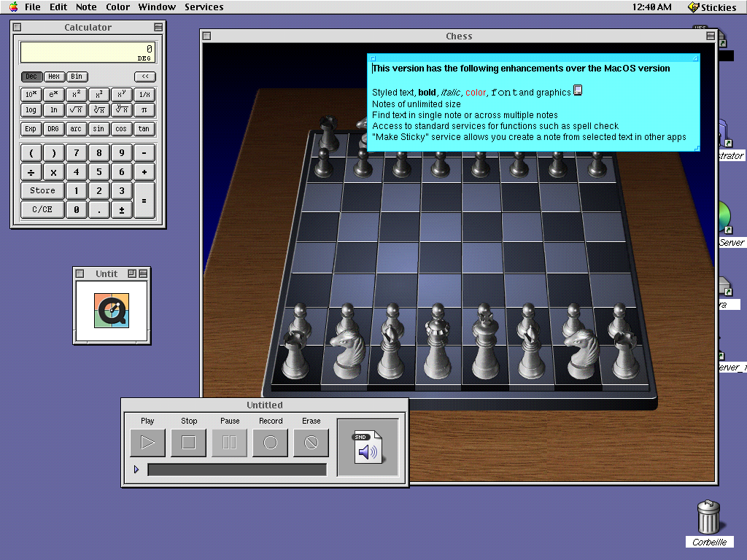
Task: Click the graphic icon in sticky note
Action: 578,90
